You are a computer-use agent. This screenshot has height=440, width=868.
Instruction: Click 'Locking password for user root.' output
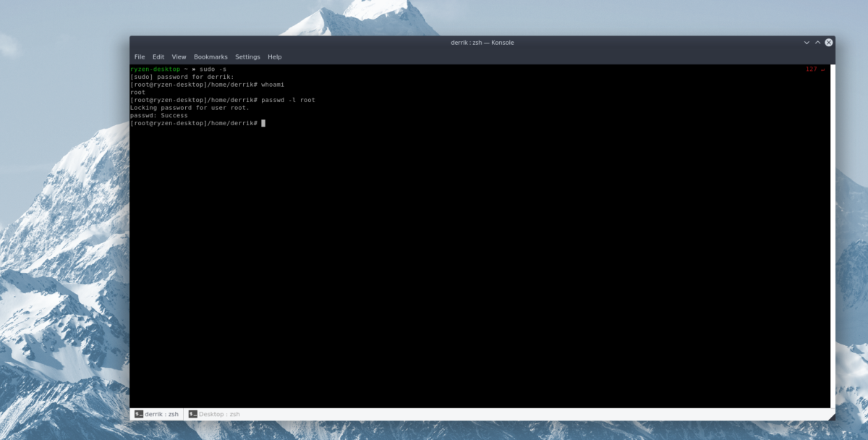coord(190,108)
